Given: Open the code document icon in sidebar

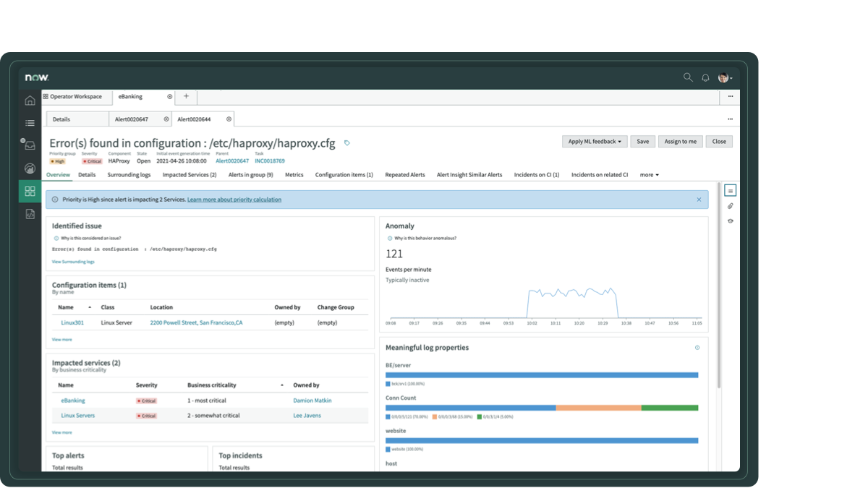Looking at the screenshot, I should [30, 213].
